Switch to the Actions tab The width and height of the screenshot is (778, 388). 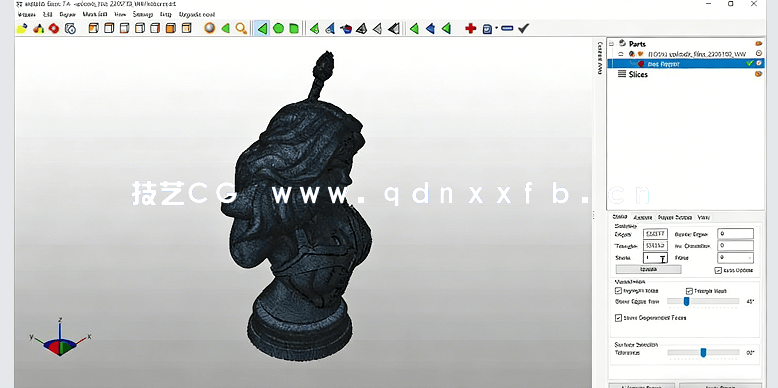point(643,217)
